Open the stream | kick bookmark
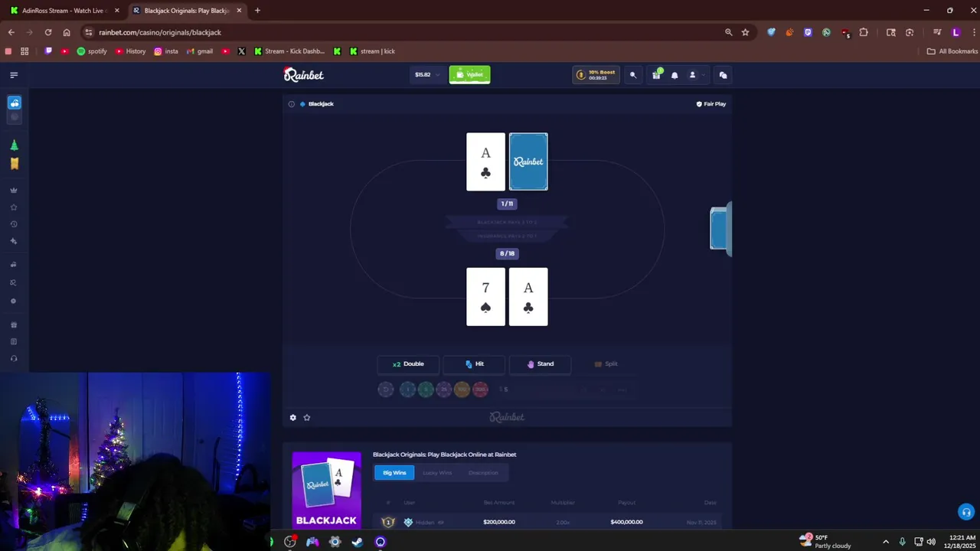This screenshot has height=551, width=980. tap(372, 51)
